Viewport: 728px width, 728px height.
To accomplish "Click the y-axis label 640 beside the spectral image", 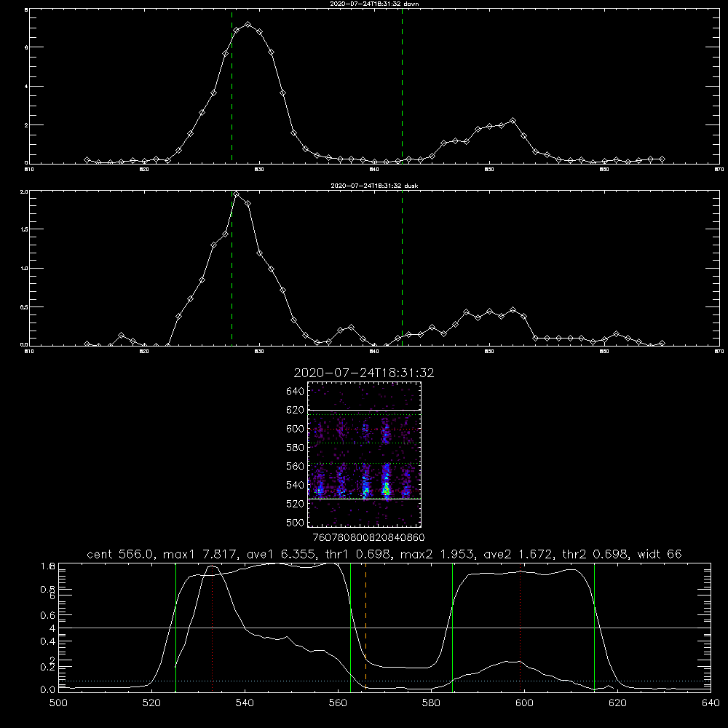I will (296, 391).
